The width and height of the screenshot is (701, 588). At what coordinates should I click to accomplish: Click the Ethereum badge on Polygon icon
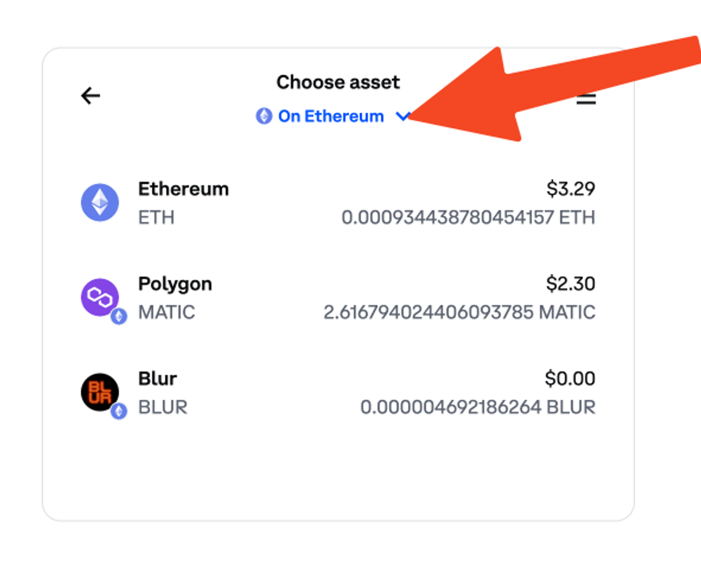point(119,317)
